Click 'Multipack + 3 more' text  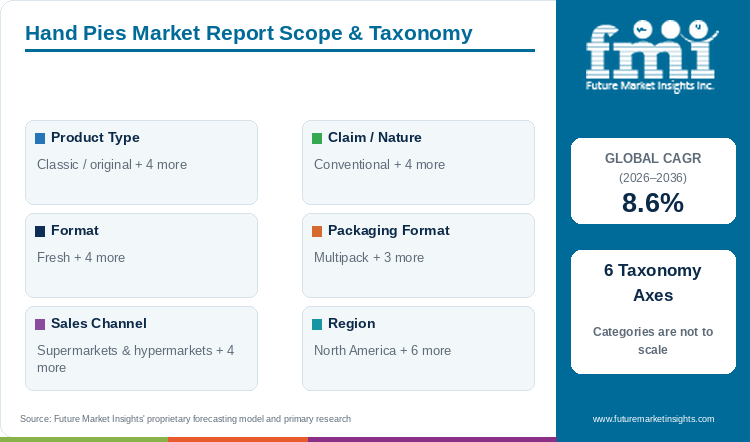tap(369, 257)
